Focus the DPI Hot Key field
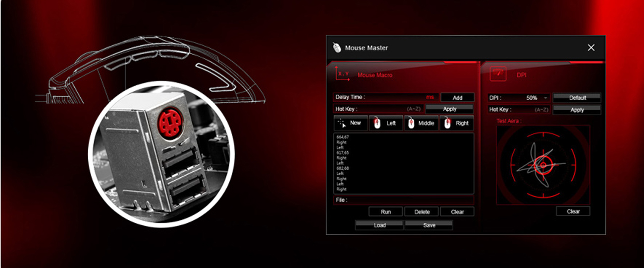Image resolution: width=644 pixels, height=268 pixels. point(519,110)
